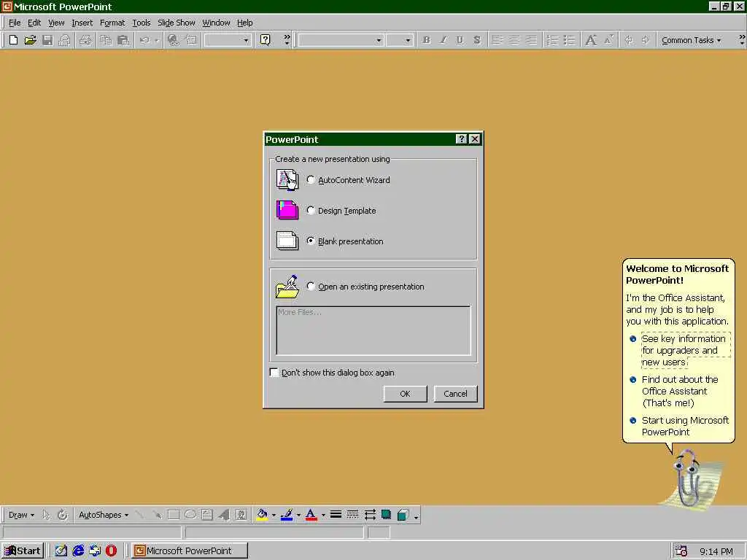This screenshot has height=560, width=747.
Task: Open the Format menu
Action: click(x=112, y=23)
